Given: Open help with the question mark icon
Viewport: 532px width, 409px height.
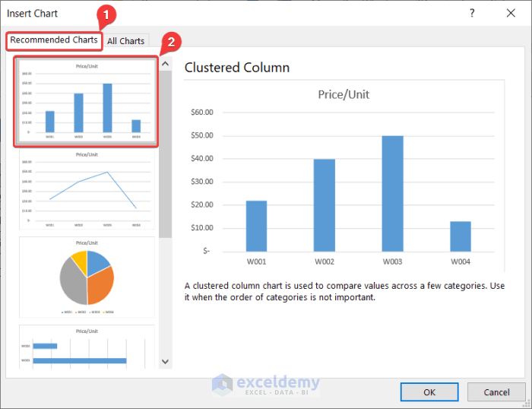Looking at the screenshot, I should (x=472, y=13).
